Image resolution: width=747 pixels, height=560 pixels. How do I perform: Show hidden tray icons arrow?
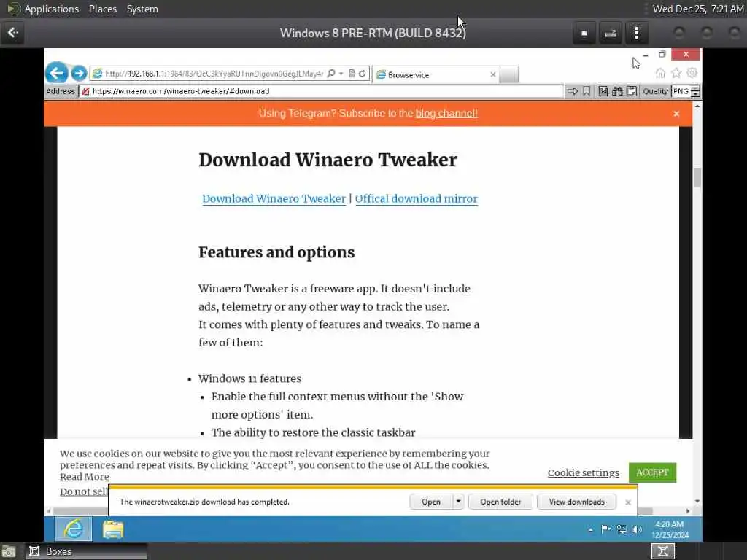pyautogui.click(x=591, y=529)
